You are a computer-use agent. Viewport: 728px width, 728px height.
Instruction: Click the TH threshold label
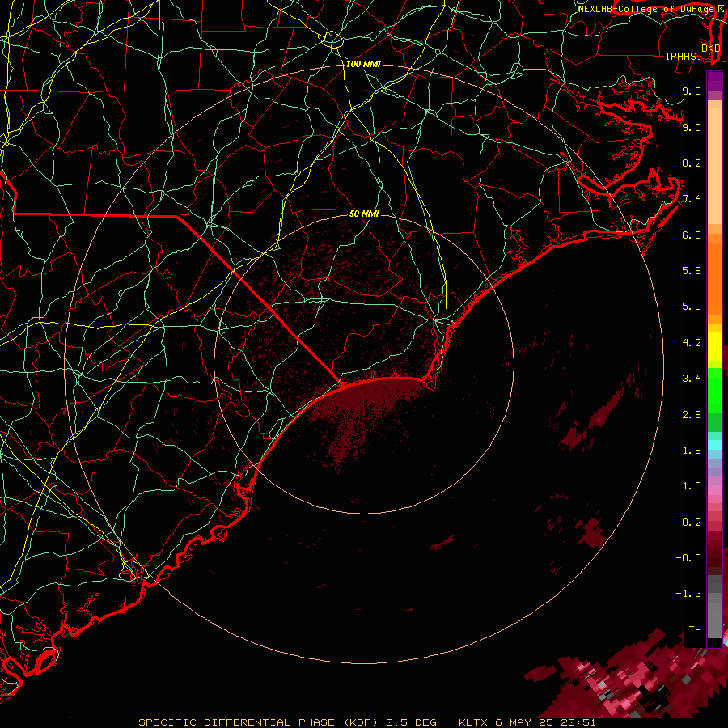coord(695,630)
